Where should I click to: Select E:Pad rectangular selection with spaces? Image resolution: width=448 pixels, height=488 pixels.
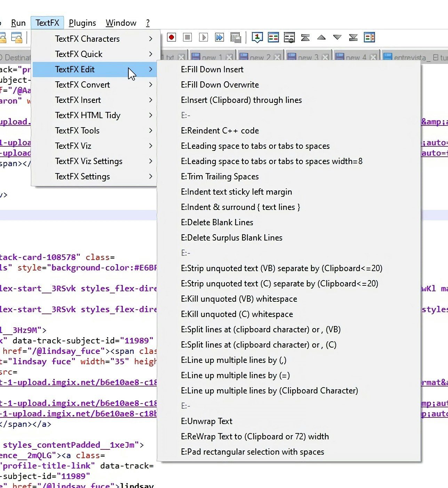tap(289, 452)
